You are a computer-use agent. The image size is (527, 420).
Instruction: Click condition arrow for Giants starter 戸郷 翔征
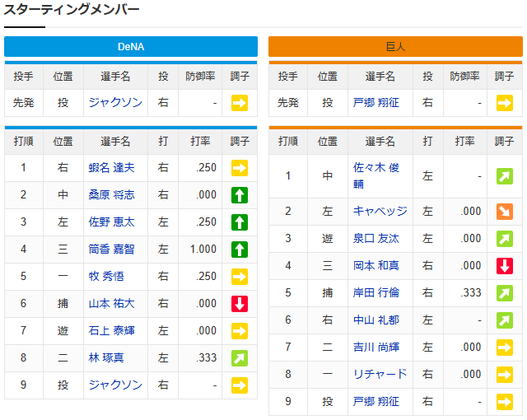pos(505,103)
